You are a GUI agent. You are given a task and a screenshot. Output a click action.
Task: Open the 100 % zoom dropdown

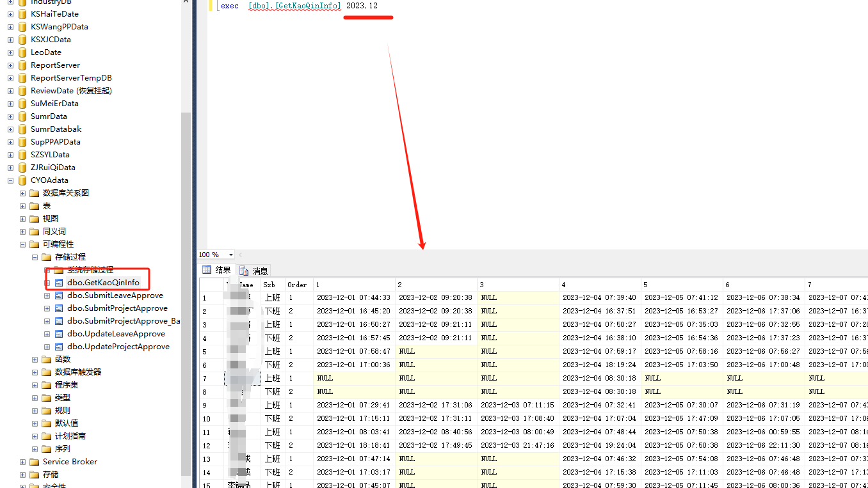tap(231, 255)
